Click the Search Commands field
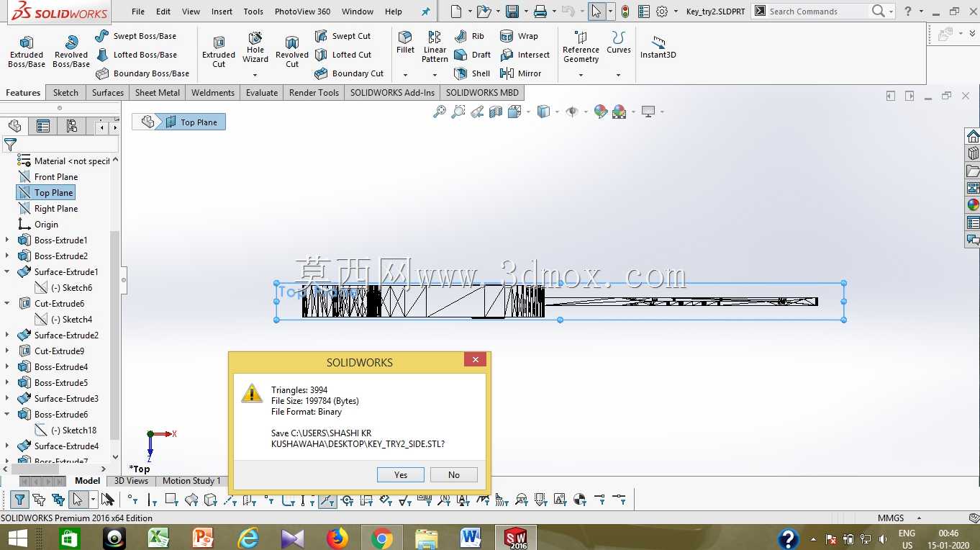The image size is (980, 550). click(817, 12)
